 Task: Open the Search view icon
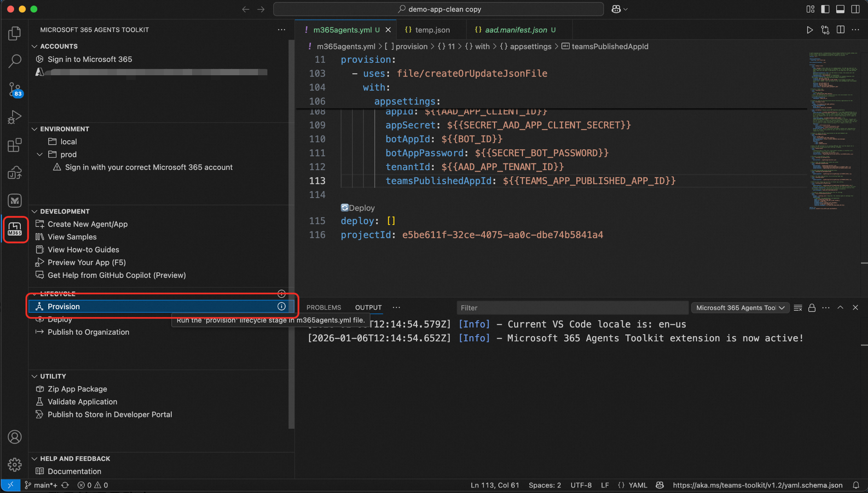(x=15, y=61)
